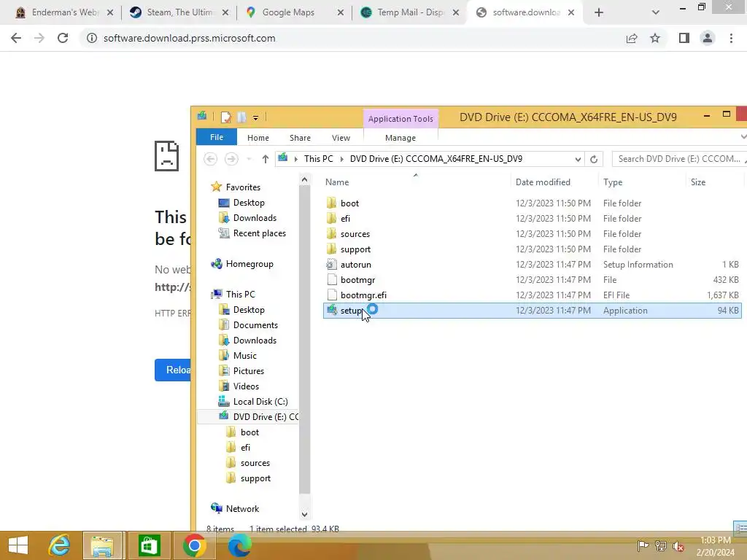Click the Chrome share page icon
Image resolution: width=747 pixels, height=560 pixels.
(x=632, y=38)
